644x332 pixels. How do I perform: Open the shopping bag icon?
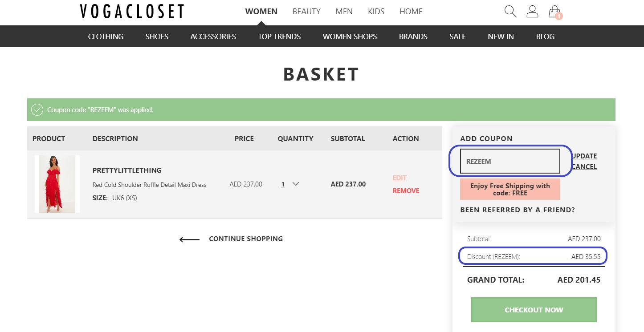click(x=554, y=11)
